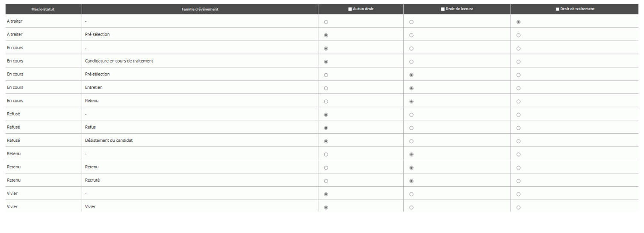The width and height of the screenshot is (644, 233).
Task: Select 'Droit de traitement' for A traiter Pré-sélection
Action: tap(518, 35)
